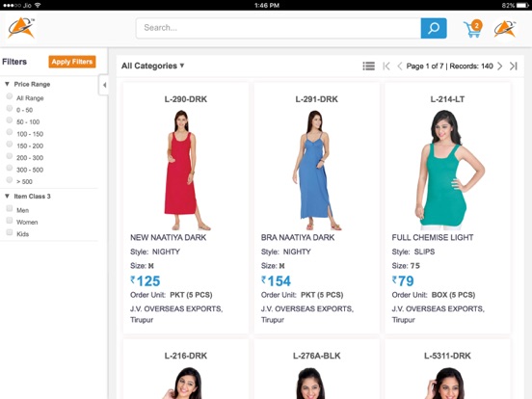This screenshot has width=532, height=399.
Task: Click the Style: SLIPS text
Action: pos(413,252)
